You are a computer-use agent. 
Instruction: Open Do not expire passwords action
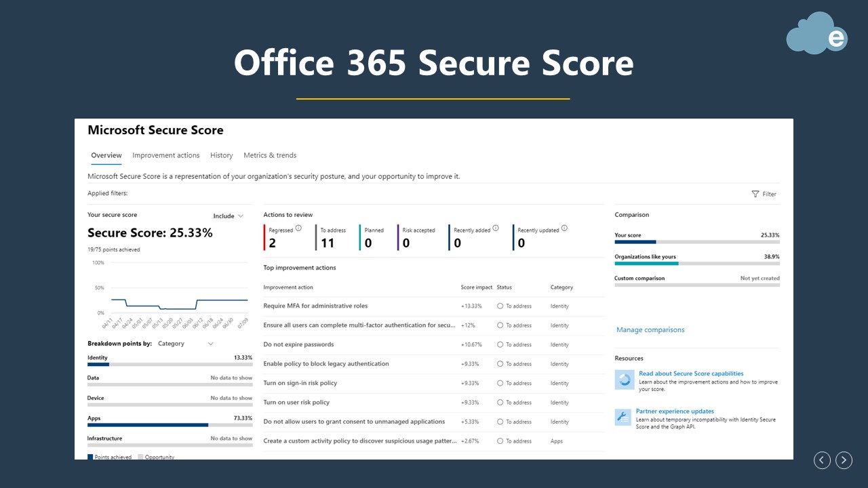(x=298, y=345)
